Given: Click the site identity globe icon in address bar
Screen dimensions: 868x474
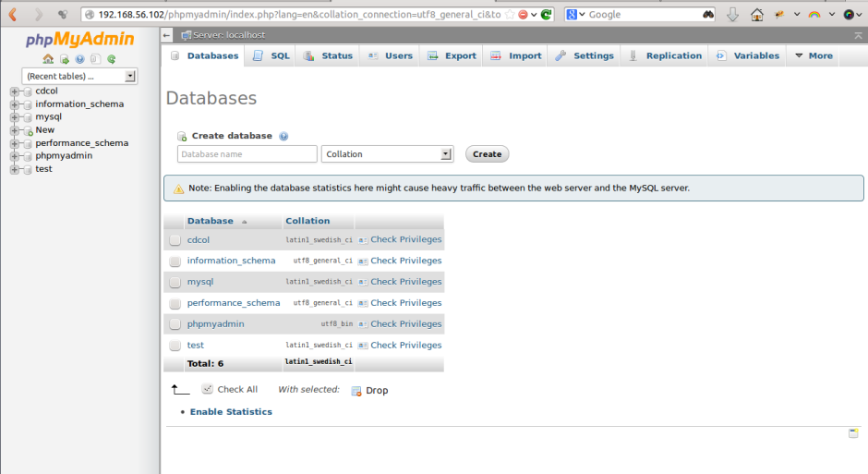Looking at the screenshot, I should point(90,15).
